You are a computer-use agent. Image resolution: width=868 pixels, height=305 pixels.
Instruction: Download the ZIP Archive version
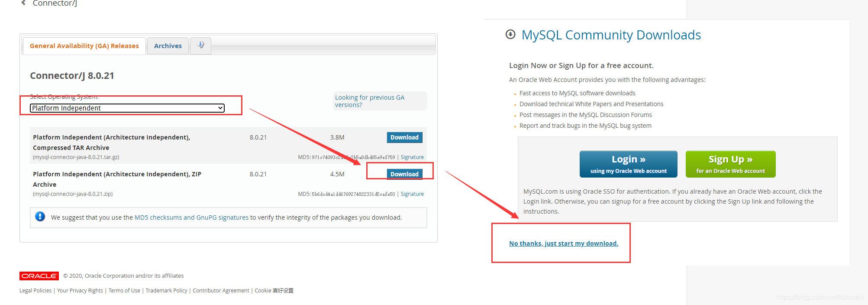click(404, 174)
